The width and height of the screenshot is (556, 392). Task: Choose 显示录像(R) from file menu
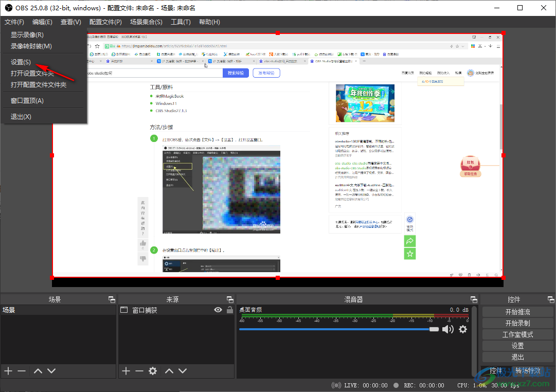44,35
